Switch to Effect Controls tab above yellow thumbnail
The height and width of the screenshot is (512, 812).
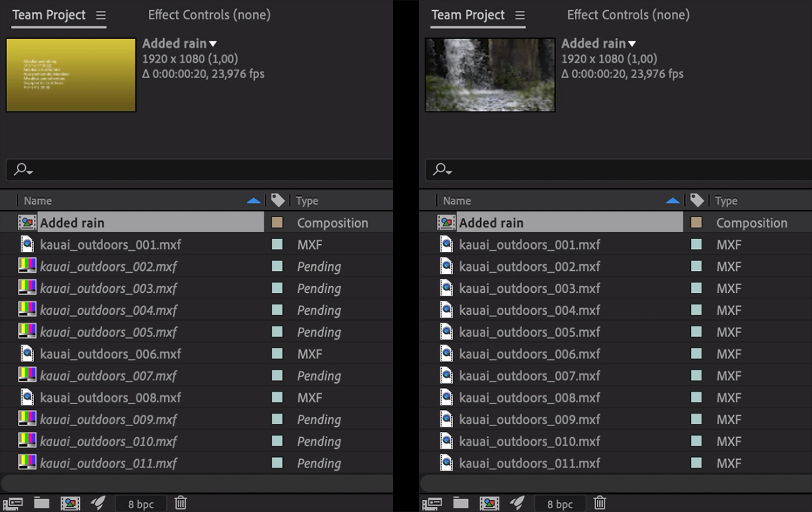click(x=209, y=15)
